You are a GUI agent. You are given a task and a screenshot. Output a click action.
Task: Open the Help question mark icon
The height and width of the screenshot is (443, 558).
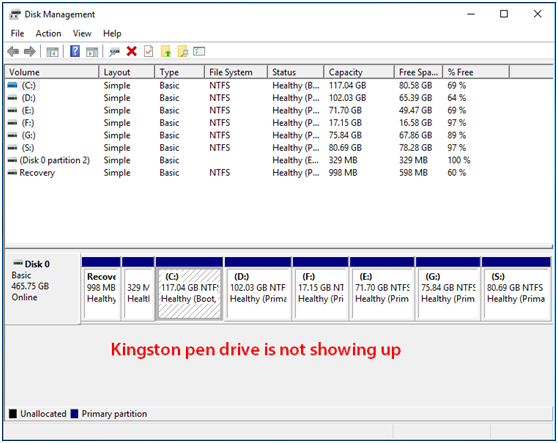75,51
